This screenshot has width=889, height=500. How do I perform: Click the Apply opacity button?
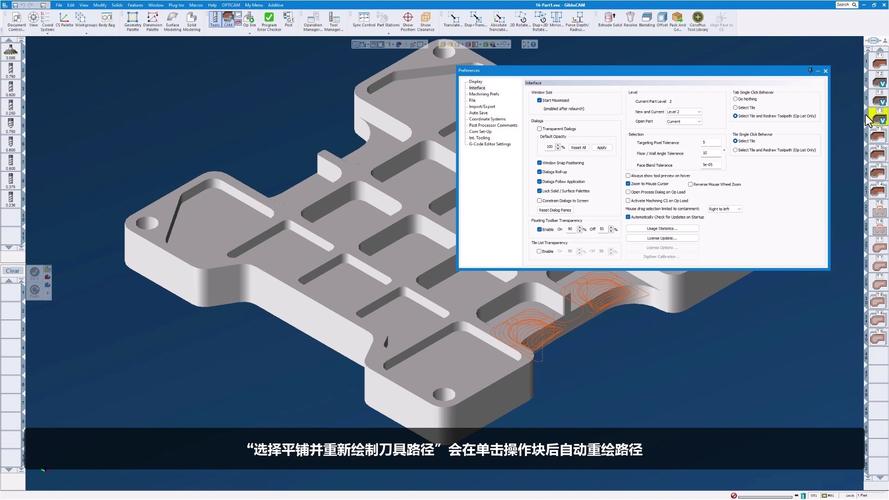pos(602,147)
